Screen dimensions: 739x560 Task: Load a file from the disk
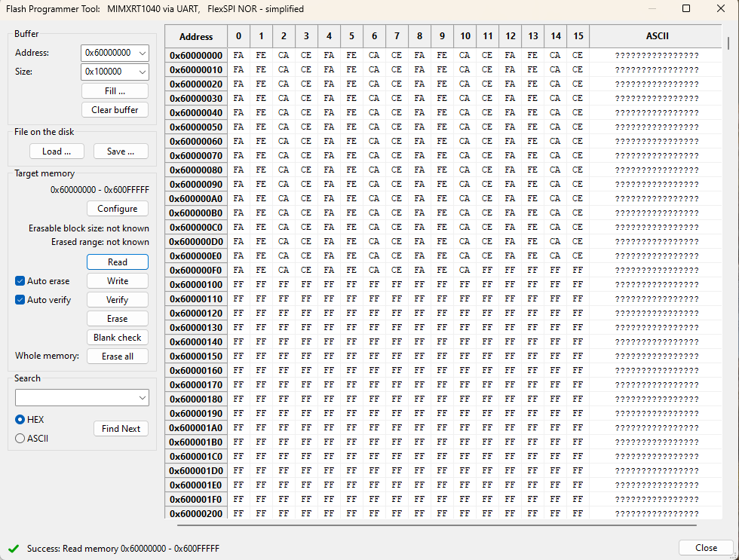(x=57, y=151)
